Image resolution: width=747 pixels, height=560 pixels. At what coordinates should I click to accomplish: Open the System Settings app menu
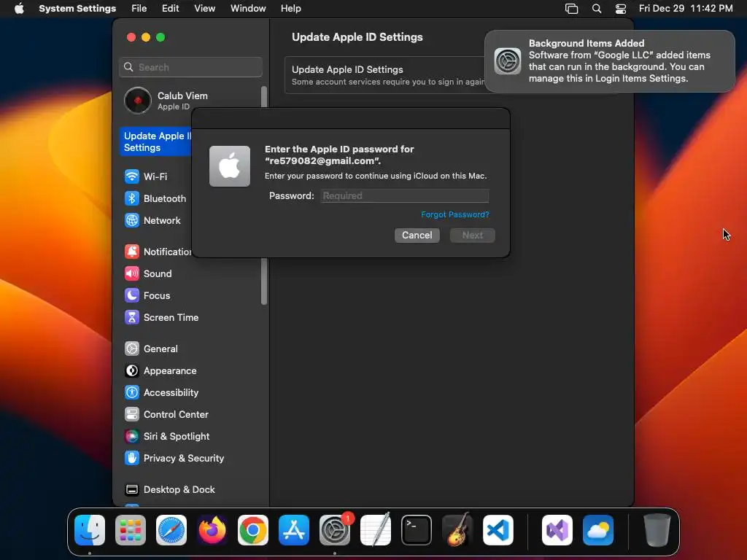(x=77, y=9)
